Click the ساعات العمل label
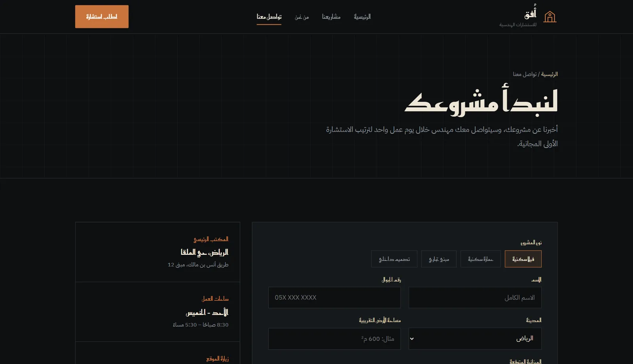Screen dimensions: 633x364 (215, 299)
